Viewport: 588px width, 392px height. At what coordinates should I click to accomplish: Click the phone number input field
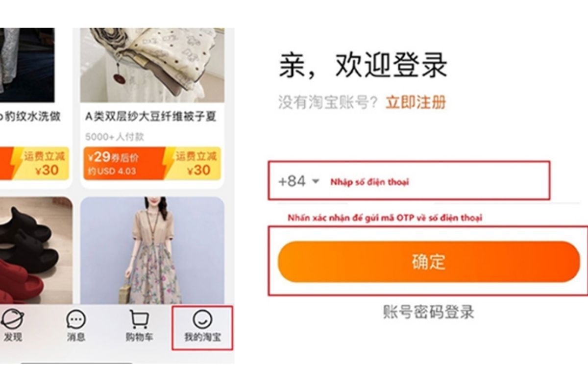(409, 180)
